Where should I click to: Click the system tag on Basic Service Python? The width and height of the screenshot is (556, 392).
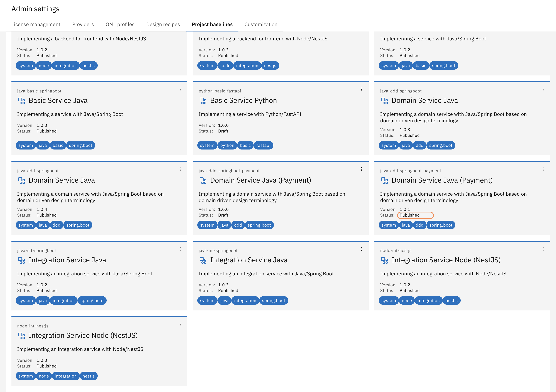[207, 146]
